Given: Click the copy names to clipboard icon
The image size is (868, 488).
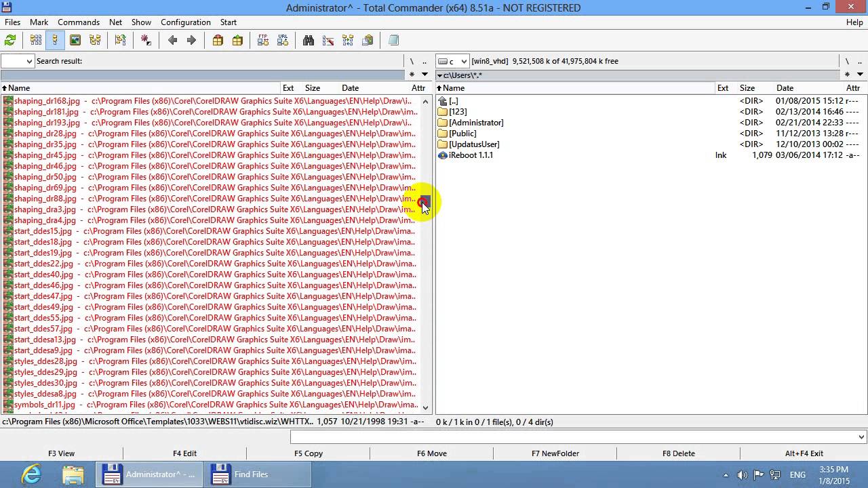Looking at the screenshot, I should point(368,40).
